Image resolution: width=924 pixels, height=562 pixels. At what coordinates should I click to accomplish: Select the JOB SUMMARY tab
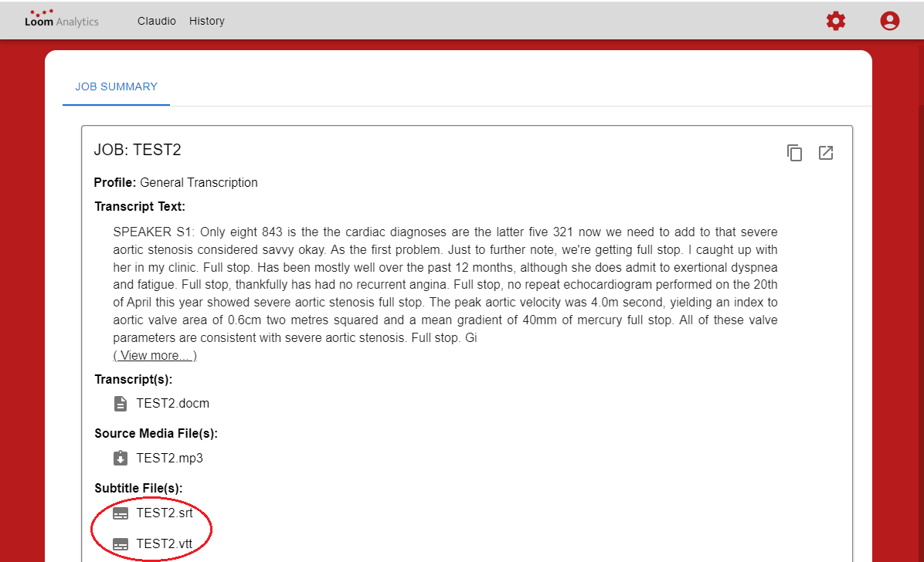pyautogui.click(x=116, y=86)
